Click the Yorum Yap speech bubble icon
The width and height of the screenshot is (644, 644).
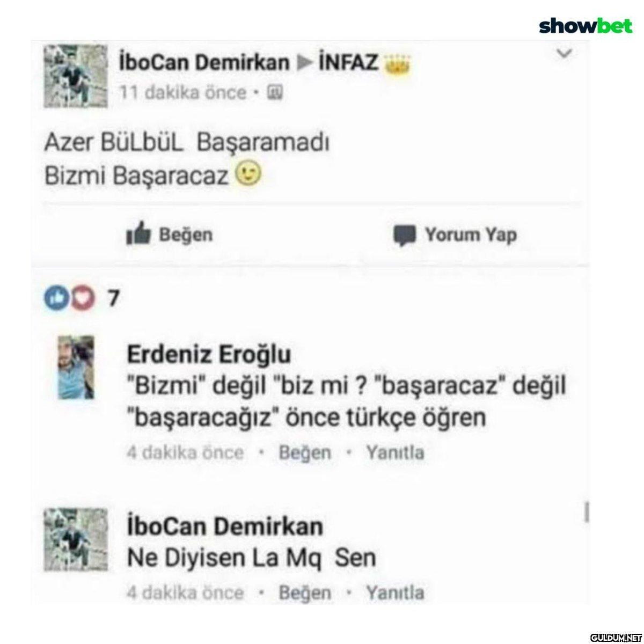(x=404, y=236)
